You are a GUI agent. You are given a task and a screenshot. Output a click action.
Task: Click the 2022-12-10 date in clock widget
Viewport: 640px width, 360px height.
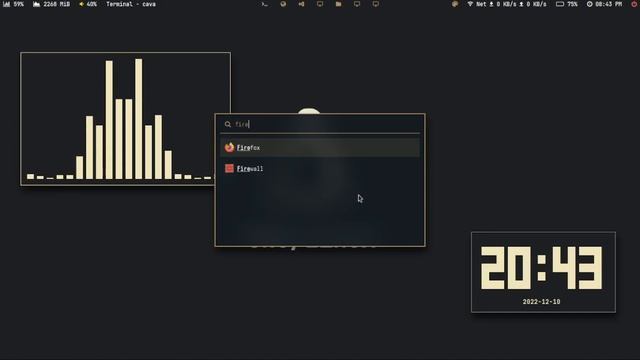pos(541,302)
